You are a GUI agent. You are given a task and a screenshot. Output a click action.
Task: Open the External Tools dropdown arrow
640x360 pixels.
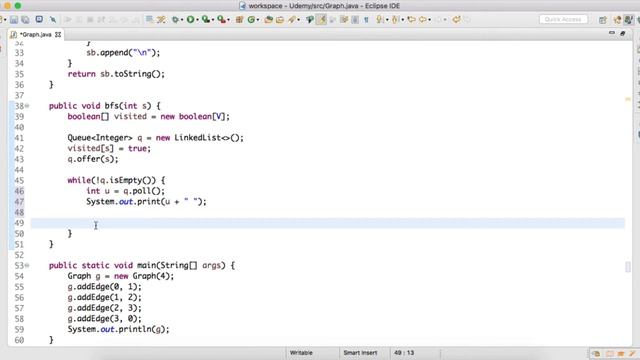[228, 20]
